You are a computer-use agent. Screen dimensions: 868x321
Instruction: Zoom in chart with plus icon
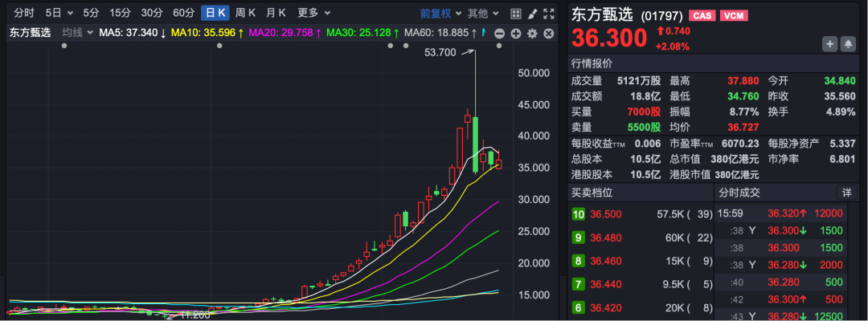click(x=516, y=34)
